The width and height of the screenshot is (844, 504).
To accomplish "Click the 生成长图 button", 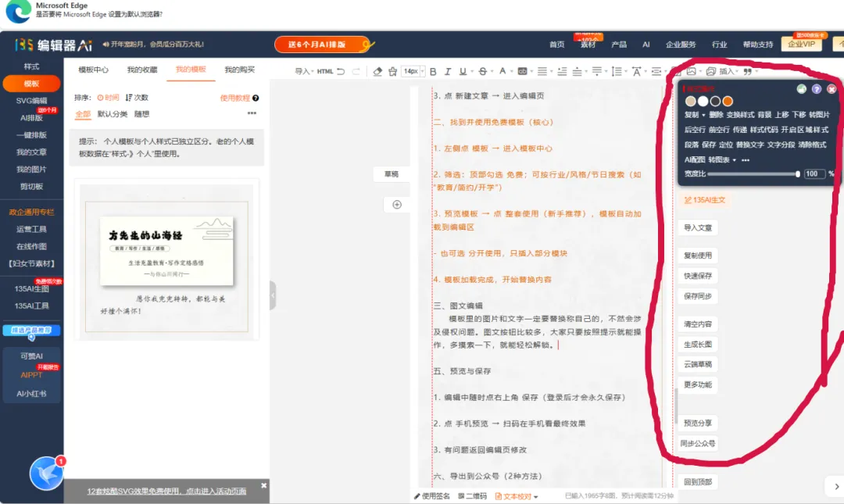I will point(698,344).
